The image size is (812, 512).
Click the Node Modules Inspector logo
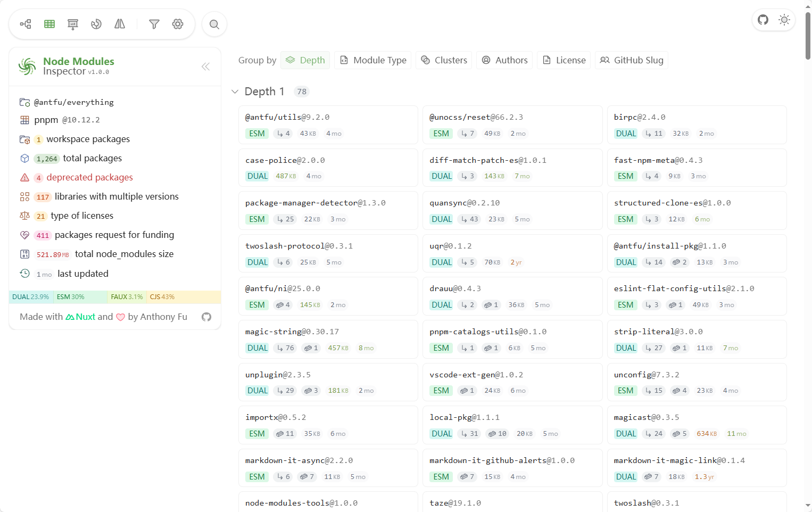coord(27,66)
